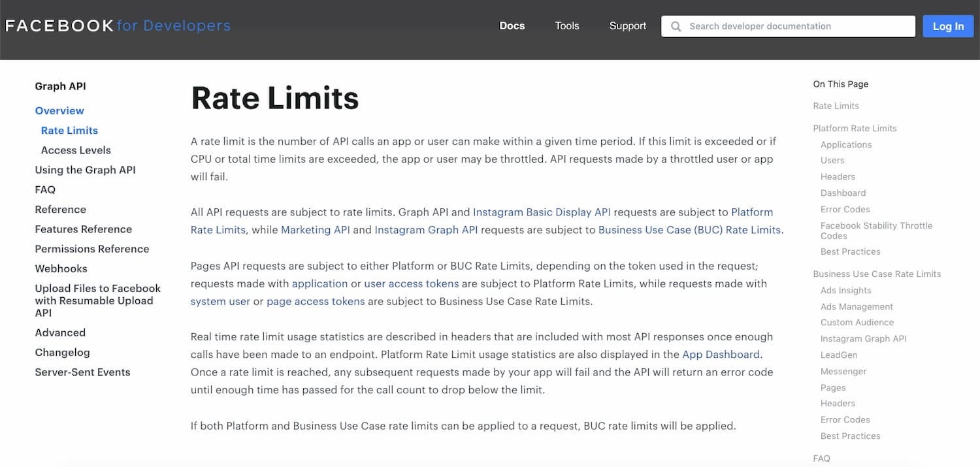Click the search magnifier icon
Viewport: 980px width, 467px height.
tap(676, 26)
